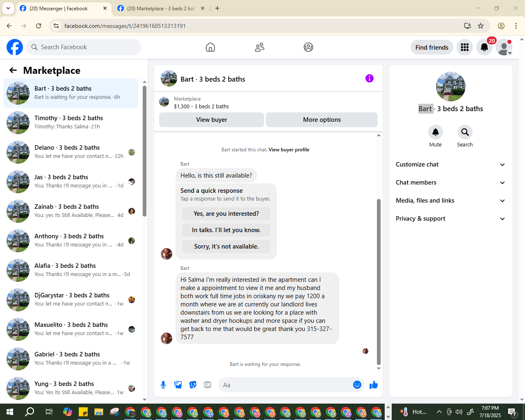Open the Windows Start button
Viewport: 525px width, 420px height.
pyautogui.click(x=10, y=412)
